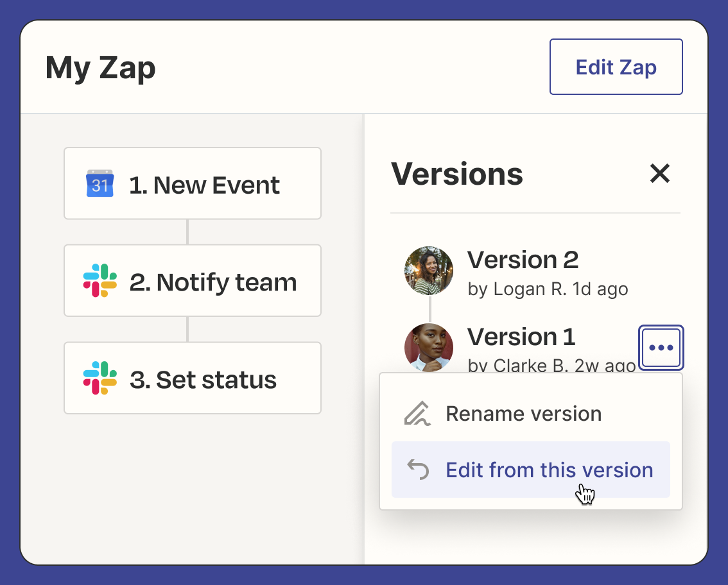
Task: Select the Version 2 title
Action: [x=523, y=260]
